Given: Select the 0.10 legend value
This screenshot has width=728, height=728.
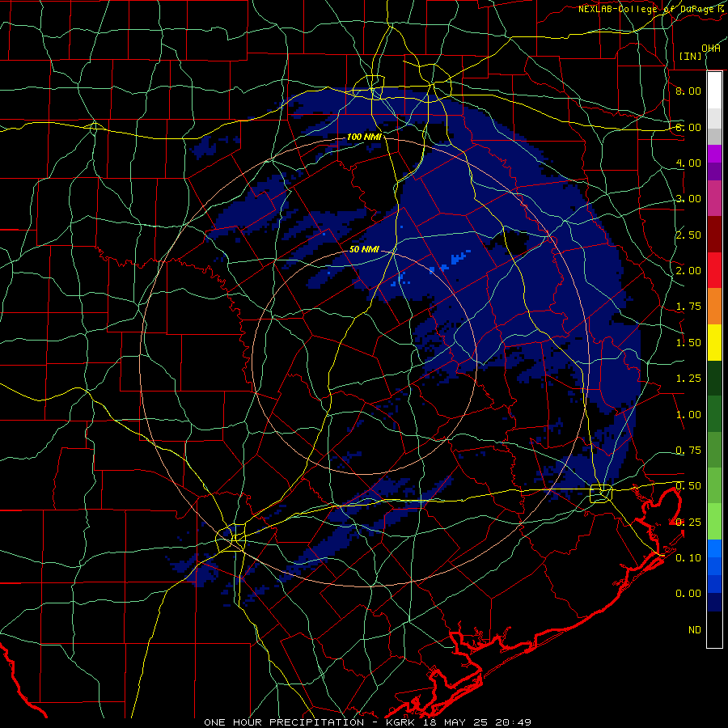Looking at the screenshot, I should tap(688, 558).
